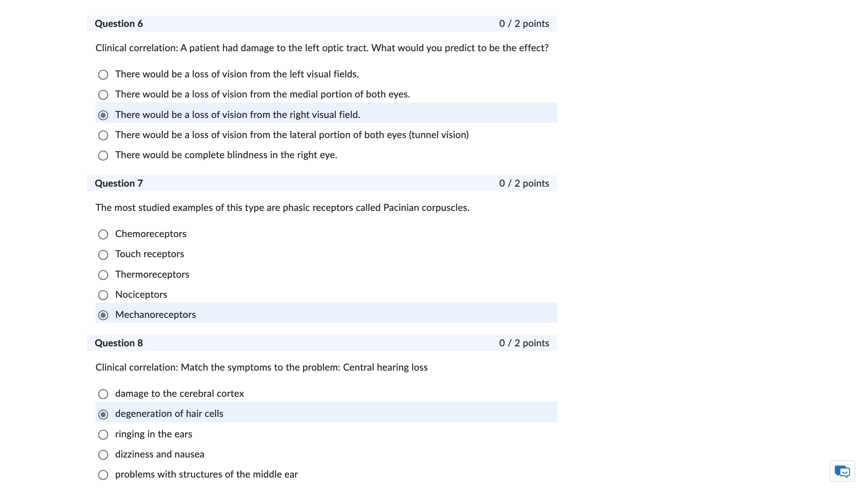Choose 'problems with structures of the middle ear'
Screen dimensions: 868x492
point(103,475)
